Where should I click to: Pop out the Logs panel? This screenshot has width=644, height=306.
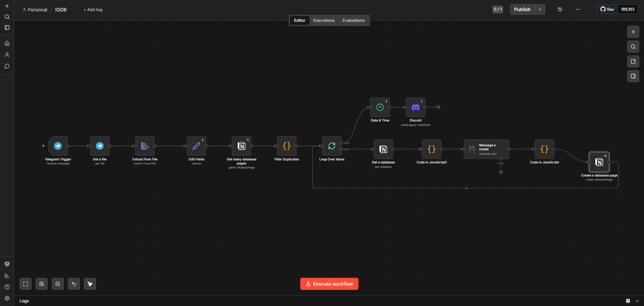click(628, 301)
